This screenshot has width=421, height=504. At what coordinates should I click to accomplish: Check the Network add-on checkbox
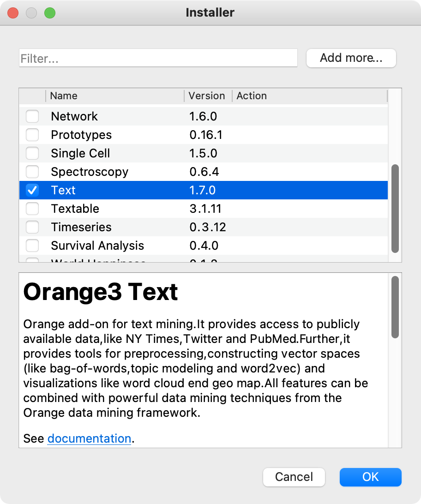[x=32, y=116]
